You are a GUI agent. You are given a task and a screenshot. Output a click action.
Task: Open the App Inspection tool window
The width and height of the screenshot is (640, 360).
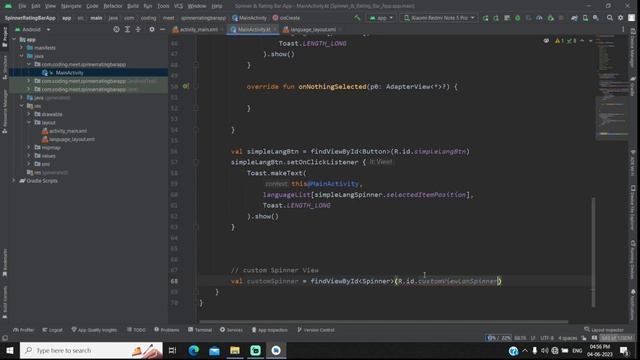[269, 330]
